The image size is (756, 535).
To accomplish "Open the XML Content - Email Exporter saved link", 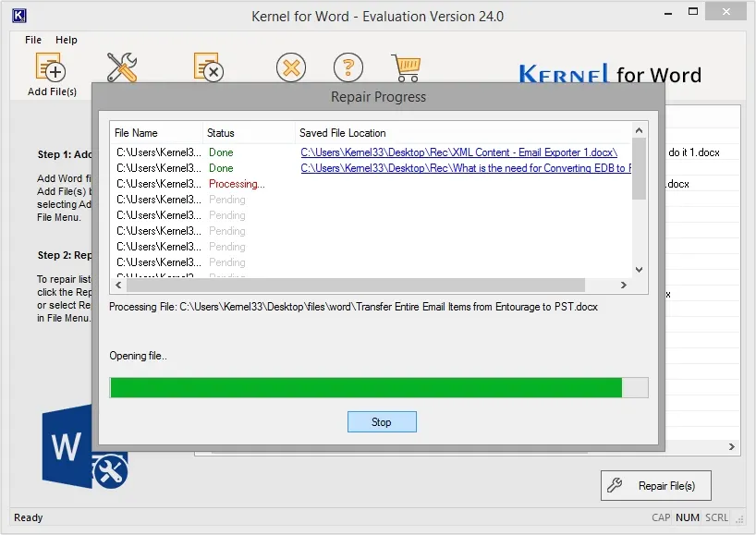I will pyautogui.click(x=459, y=152).
